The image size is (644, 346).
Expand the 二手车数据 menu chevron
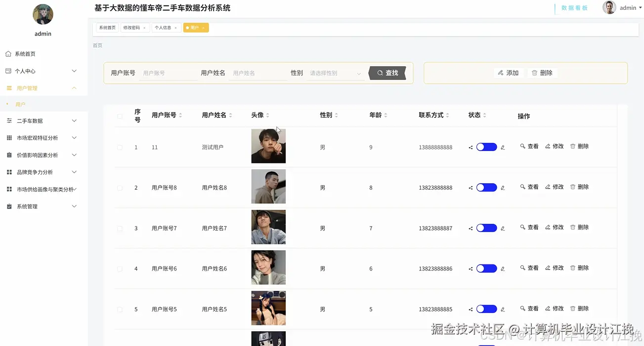point(74,121)
